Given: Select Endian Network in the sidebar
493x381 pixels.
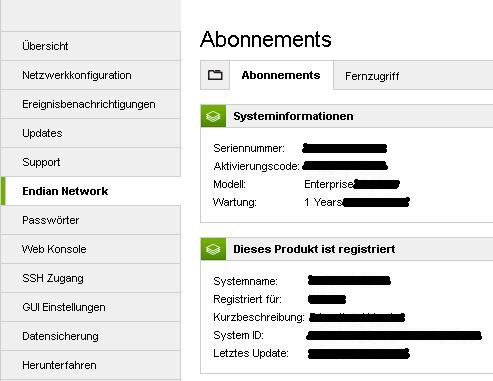Looking at the screenshot, I should 90,191.
